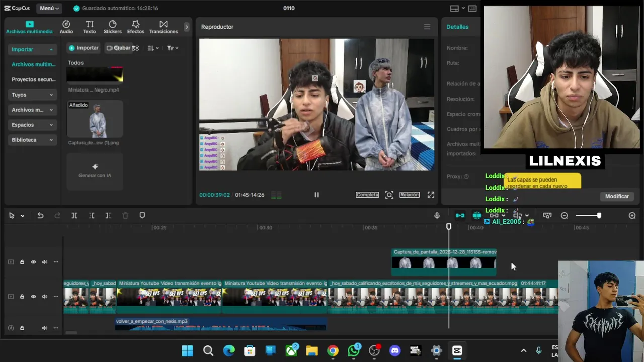Click the Importar button with plus icon
This screenshot has width=644, height=362.
[84, 48]
